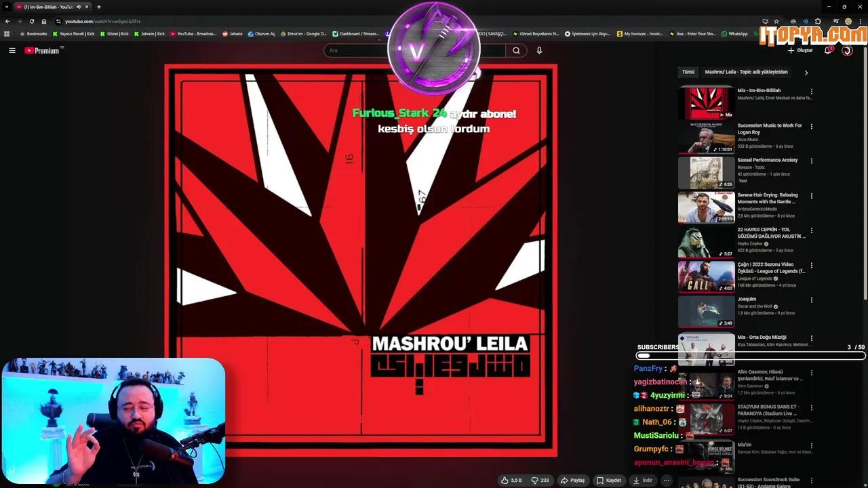Viewport: 868px width, 488px height.
Task: Open Drive'ım - Google D... bookmark
Action: [x=303, y=33]
